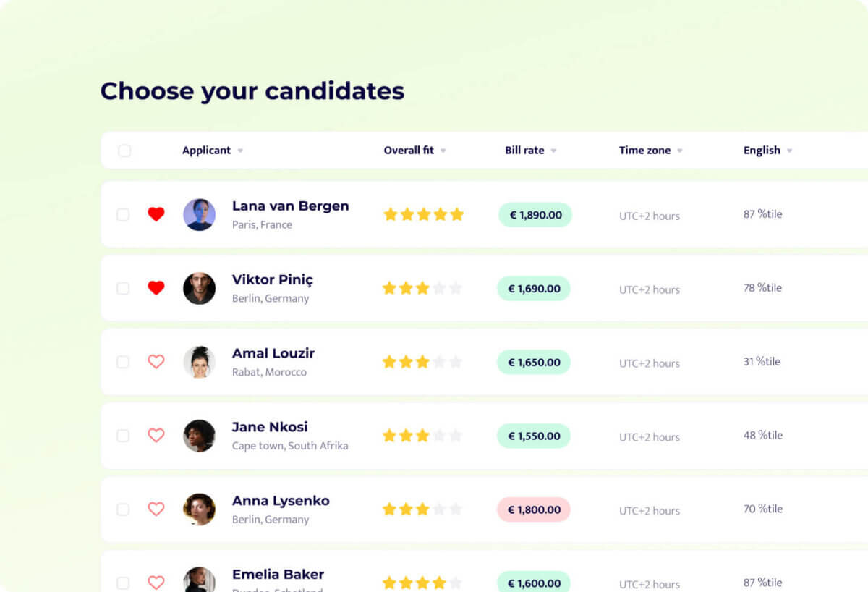Favorite Emelia Baker with the heart icon

156,582
